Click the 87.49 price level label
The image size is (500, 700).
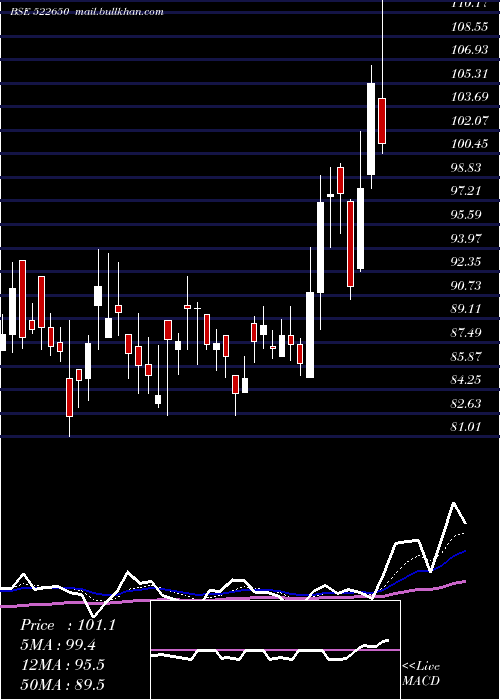click(x=467, y=332)
